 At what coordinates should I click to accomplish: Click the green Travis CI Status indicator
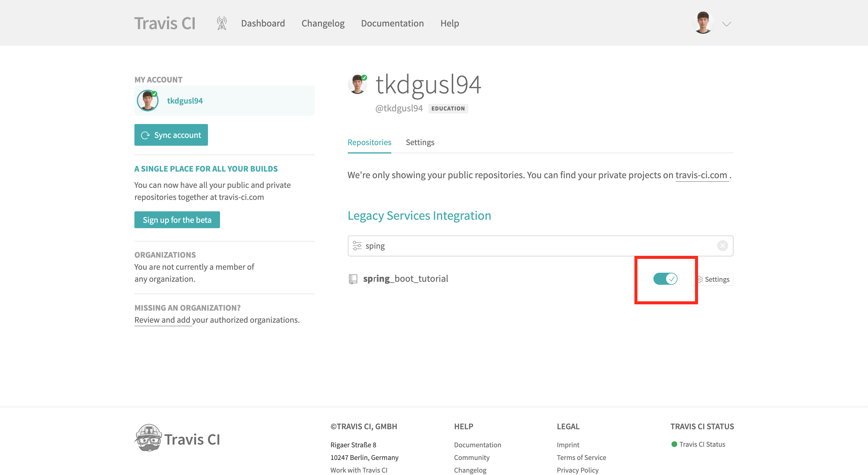pos(674,444)
